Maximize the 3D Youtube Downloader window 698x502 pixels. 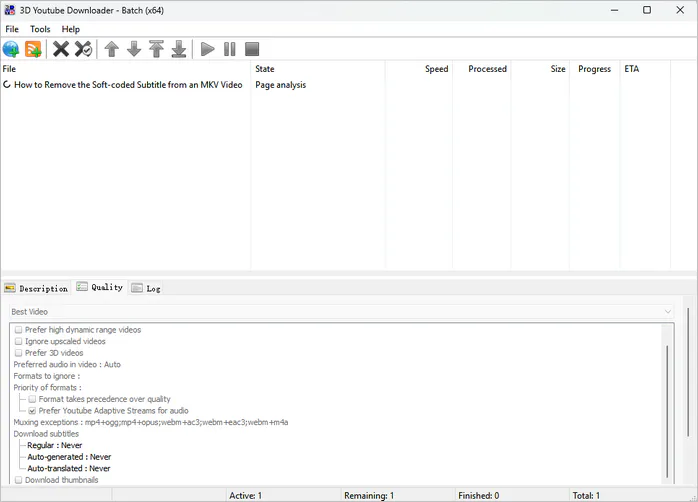[647, 10]
